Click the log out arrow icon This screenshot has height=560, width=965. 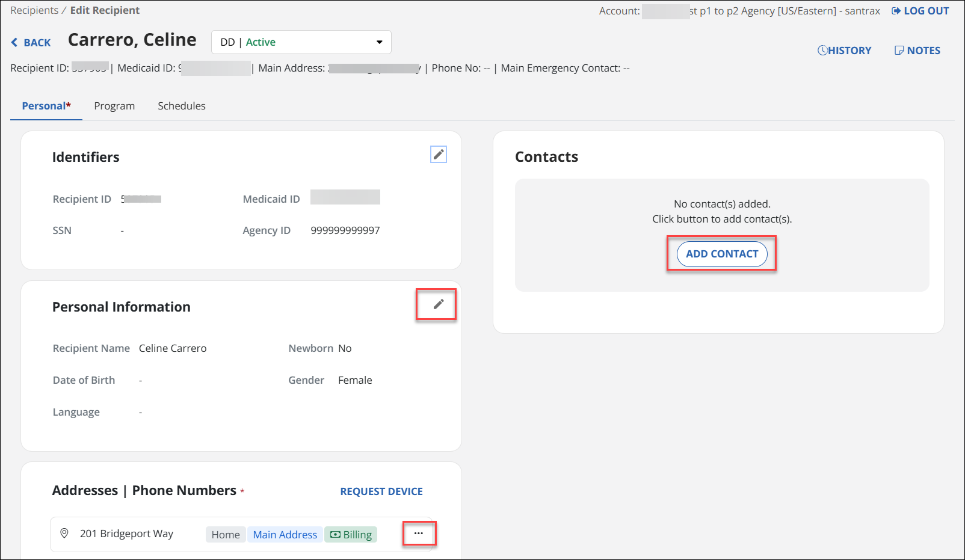(896, 11)
